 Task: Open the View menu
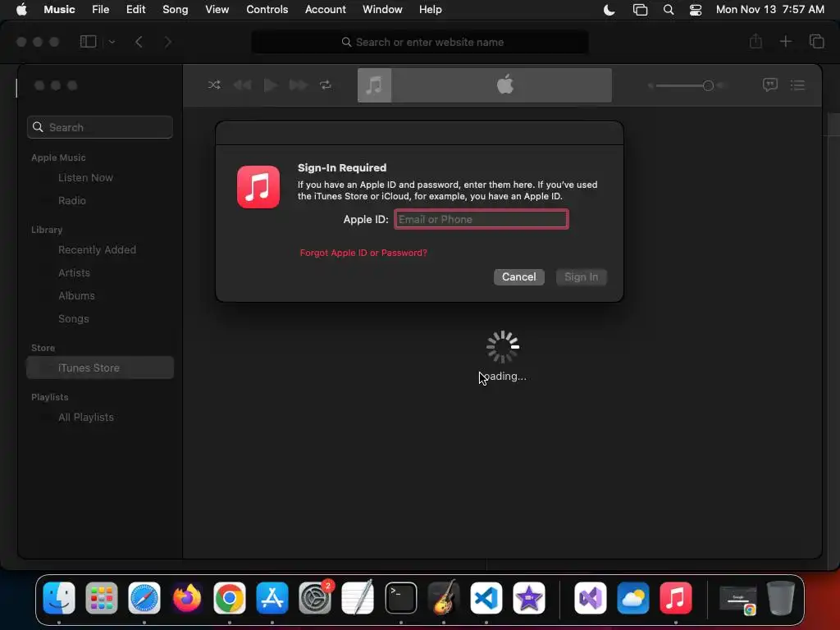[x=217, y=10]
